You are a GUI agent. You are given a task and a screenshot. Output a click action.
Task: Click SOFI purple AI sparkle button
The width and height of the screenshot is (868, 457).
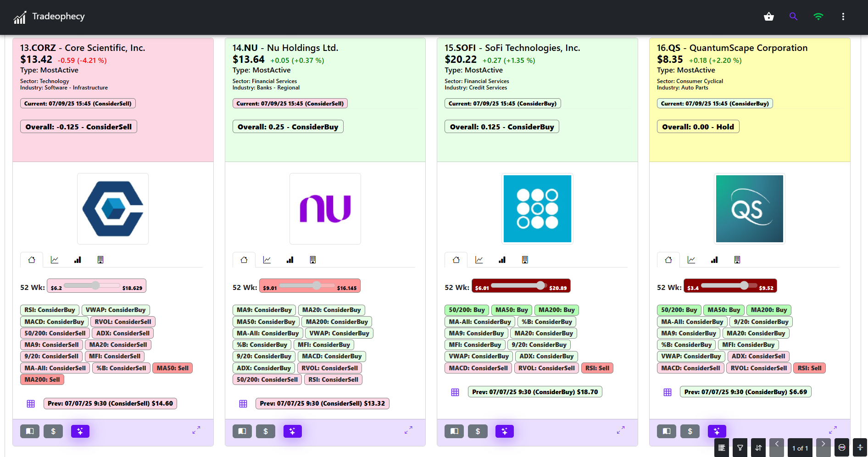(505, 431)
